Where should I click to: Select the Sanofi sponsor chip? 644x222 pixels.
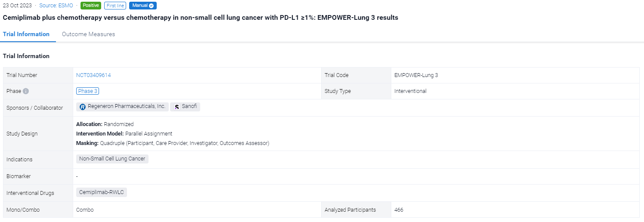[186, 107]
